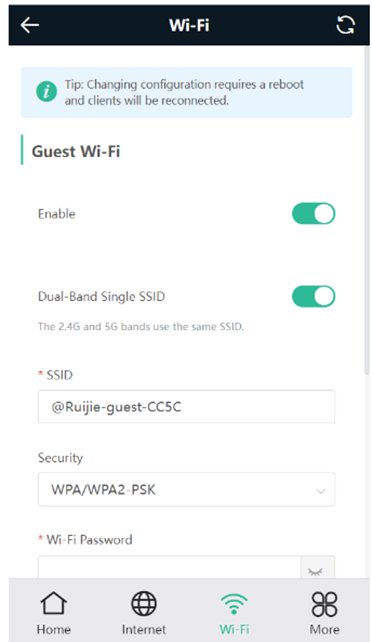
Task: Switch to the Home tab label
Action: pyautogui.click(x=54, y=629)
